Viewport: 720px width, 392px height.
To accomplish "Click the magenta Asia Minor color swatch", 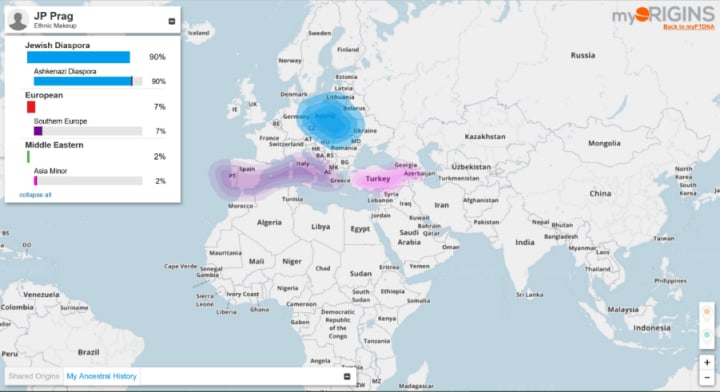I will (35, 181).
